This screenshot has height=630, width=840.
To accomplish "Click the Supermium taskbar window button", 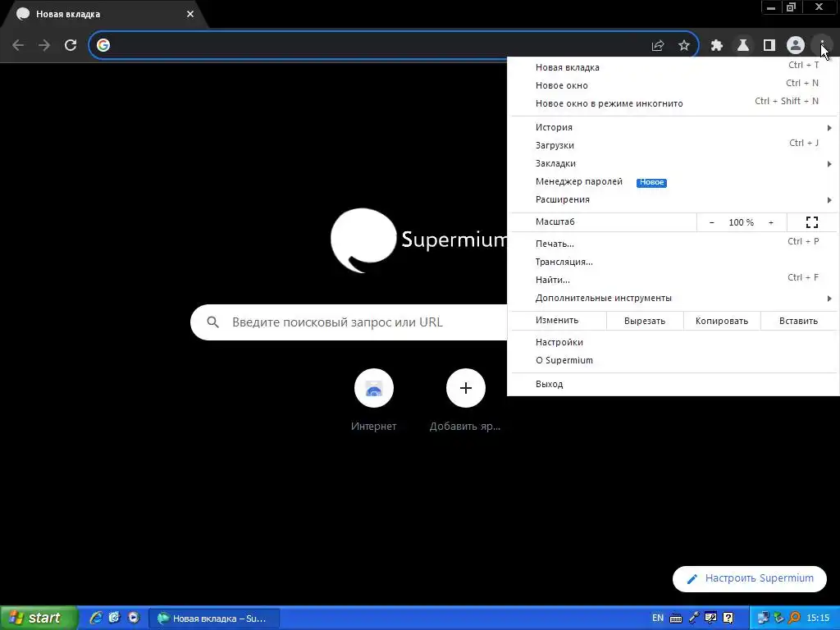I will click(x=214, y=619).
